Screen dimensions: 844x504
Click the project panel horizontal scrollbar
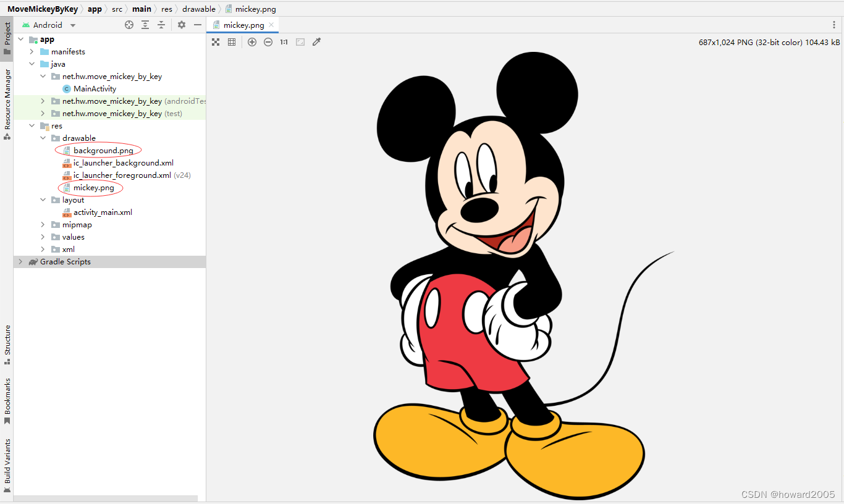click(x=106, y=498)
